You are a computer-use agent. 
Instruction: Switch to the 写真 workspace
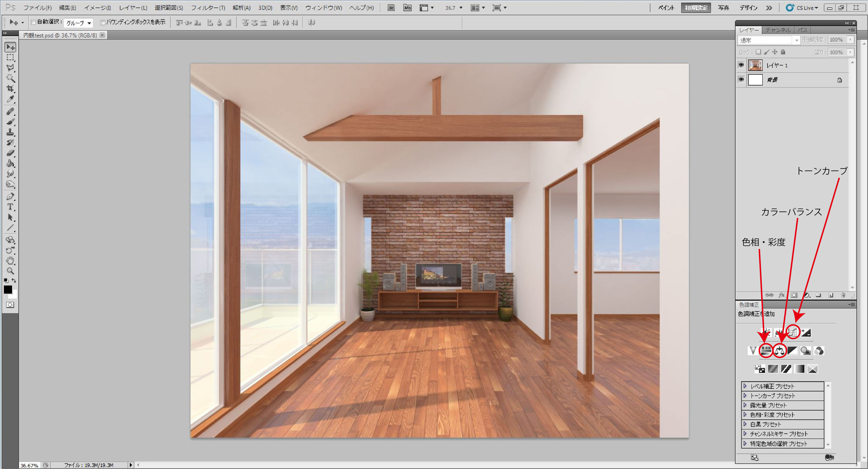723,8
